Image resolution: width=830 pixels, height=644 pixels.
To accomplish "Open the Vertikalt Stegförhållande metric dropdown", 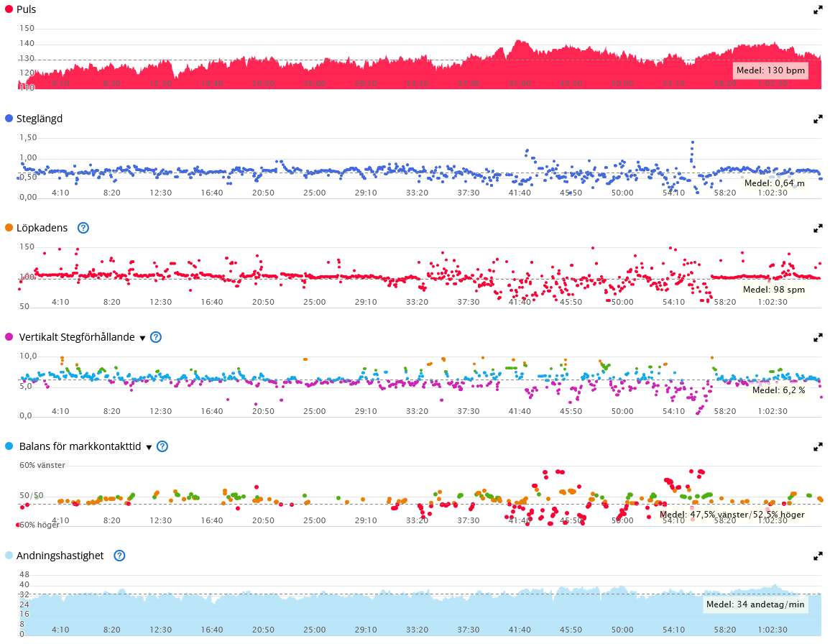I will (142, 338).
